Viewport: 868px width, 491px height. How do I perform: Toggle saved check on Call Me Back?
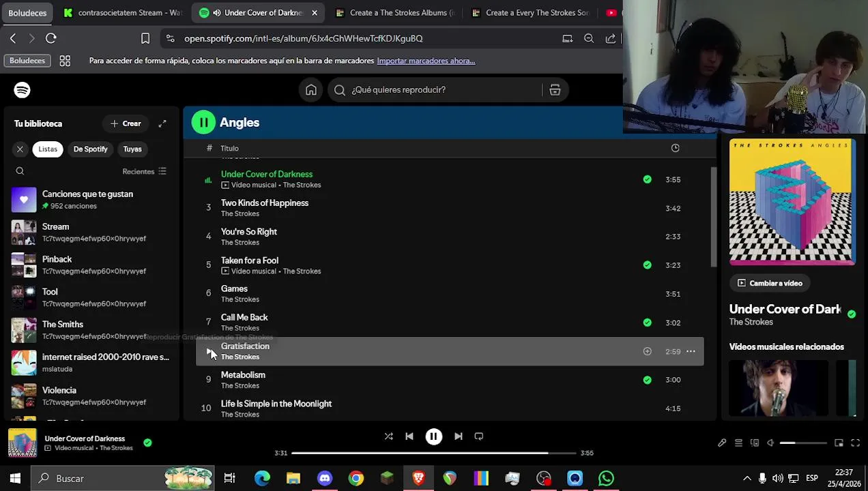click(x=647, y=323)
